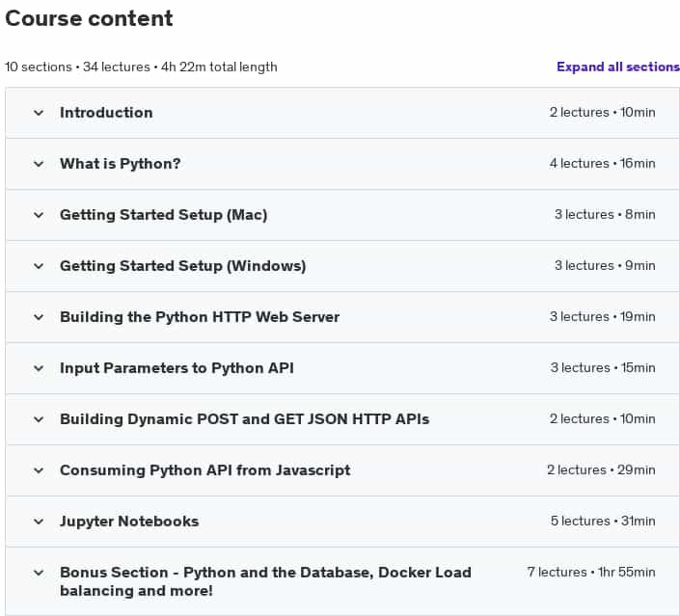Click the 2 lectures 10min label for Introduction
This screenshot has height=616, width=680.
603,112
